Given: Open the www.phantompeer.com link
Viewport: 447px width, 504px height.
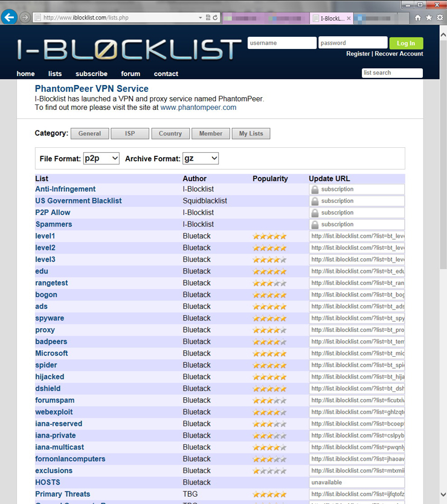Looking at the screenshot, I should (x=198, y=107).
